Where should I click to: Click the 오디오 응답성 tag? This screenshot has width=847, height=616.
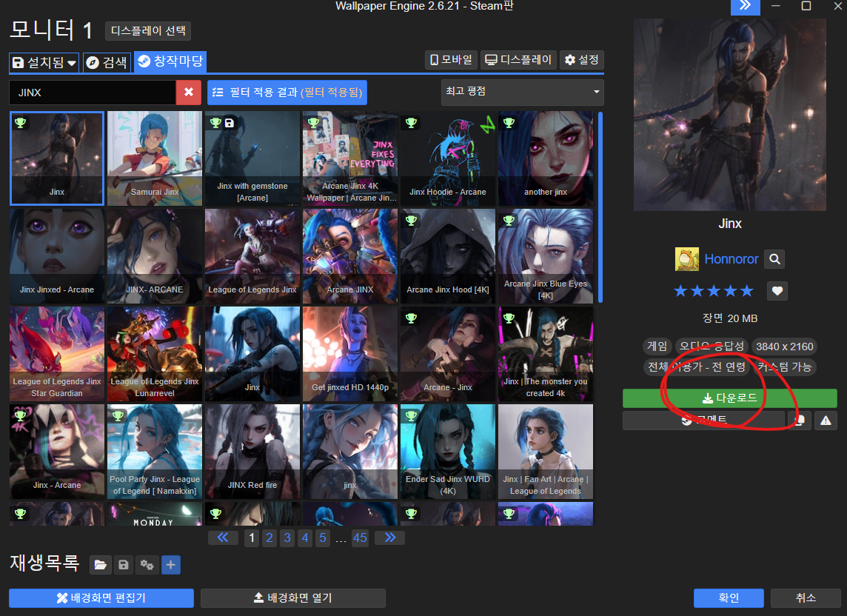tap(712, 346)
